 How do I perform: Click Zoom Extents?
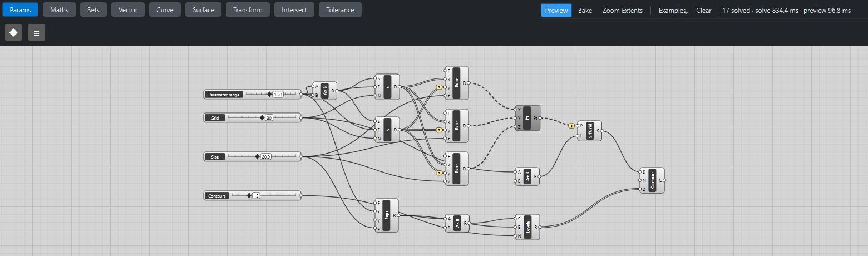[x=623, y=11]
